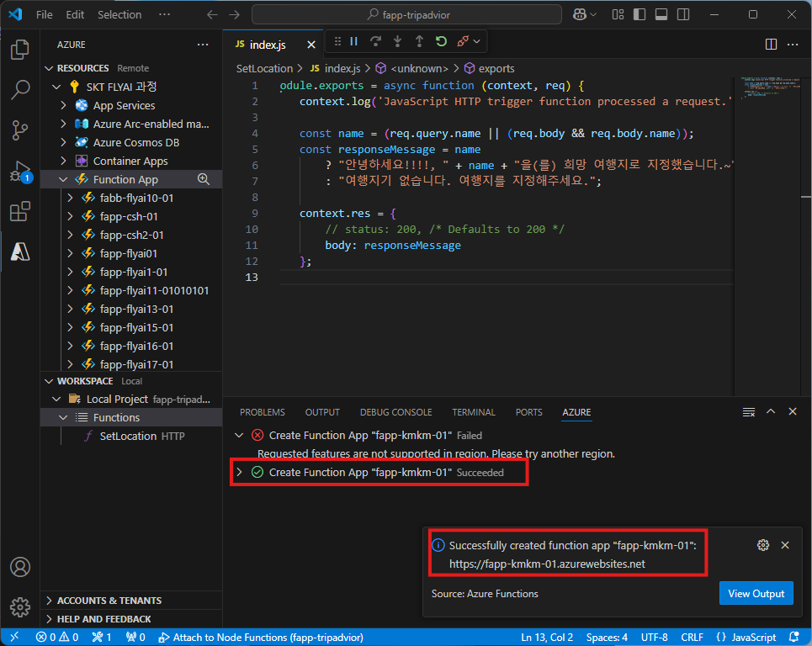Toggle the bottom panel visibility
This screenshot has height=646, width=812.
click(x=661, y=14)
